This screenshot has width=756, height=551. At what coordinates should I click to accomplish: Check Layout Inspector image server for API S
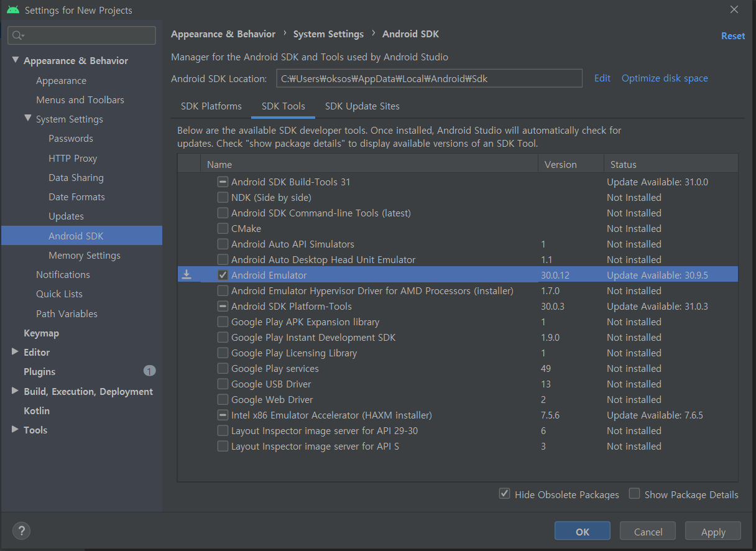[223, 447]
